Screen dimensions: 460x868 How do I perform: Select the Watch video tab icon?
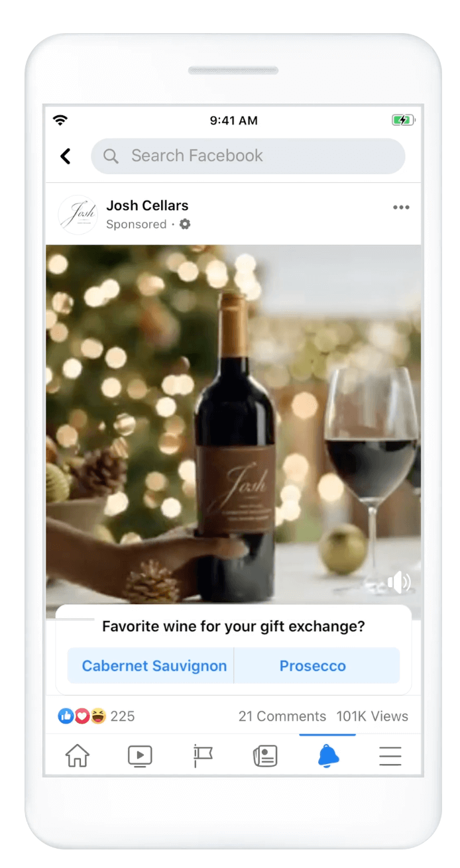click(140, 756)
